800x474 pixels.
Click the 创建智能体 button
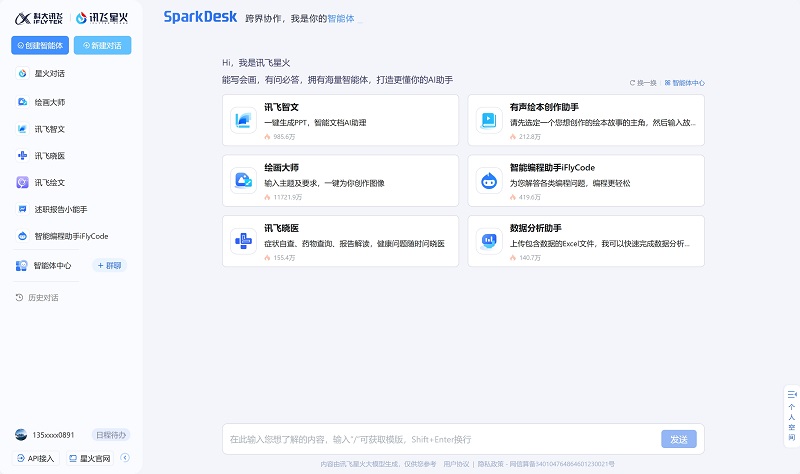coord(40,45)
